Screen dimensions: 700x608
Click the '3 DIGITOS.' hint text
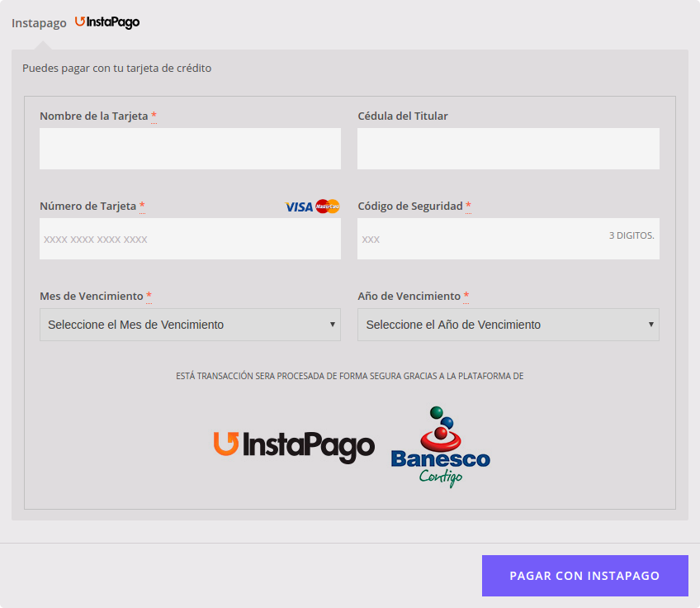631,235
